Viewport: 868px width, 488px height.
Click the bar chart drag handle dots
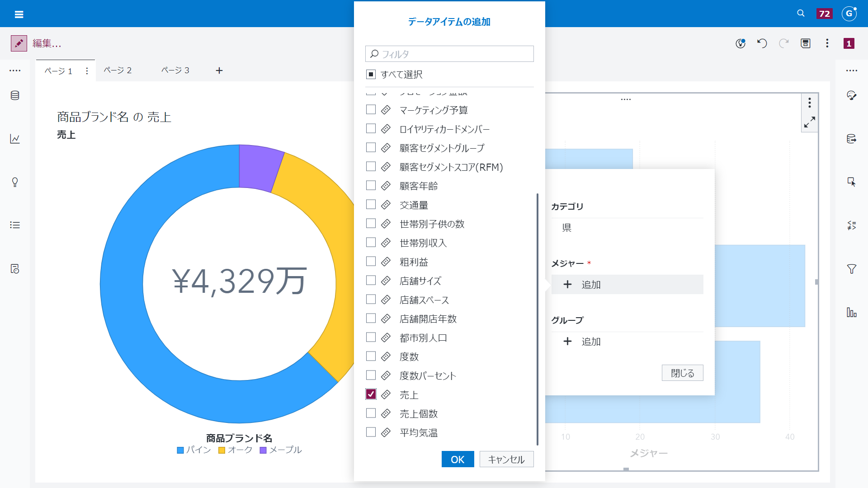click(x=626, y=99)
